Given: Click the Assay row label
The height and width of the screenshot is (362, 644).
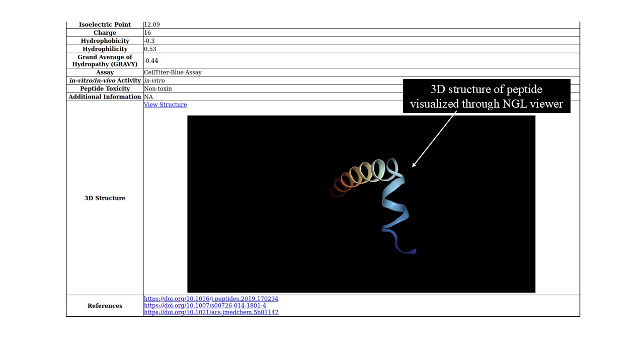Looking at the screenshot, I should point(105,72).
